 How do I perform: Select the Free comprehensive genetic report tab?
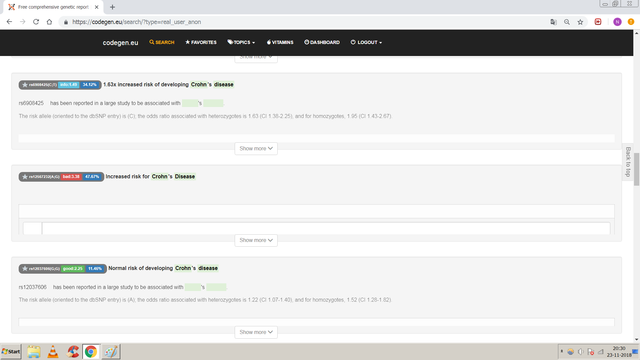(x=53, y=7)
